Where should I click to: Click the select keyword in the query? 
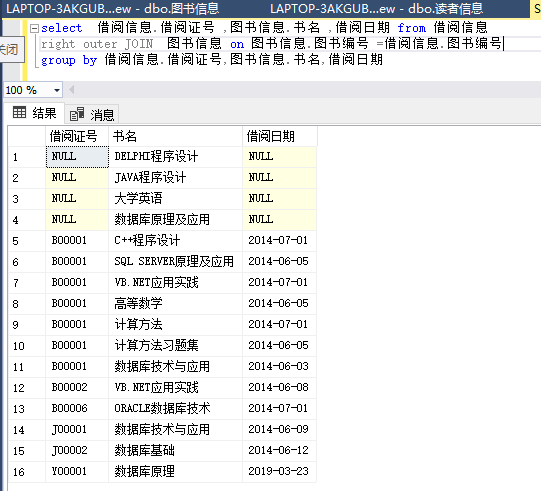click(62, 28)
